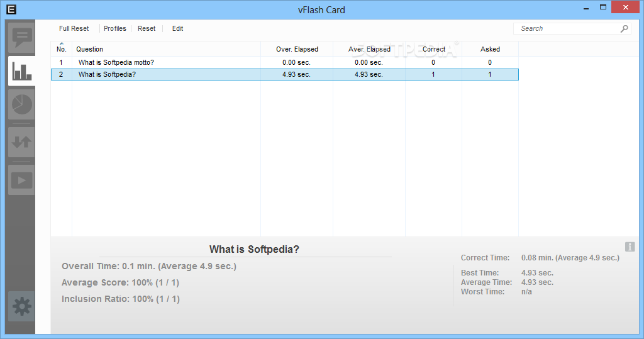Open settings with the gear icon
The image size is (644, 339).
point(21,306)
